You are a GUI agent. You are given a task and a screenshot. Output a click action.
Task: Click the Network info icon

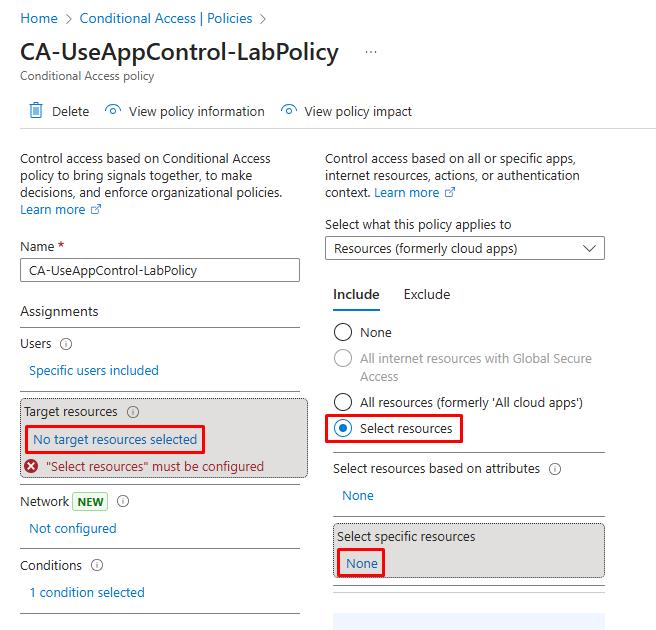click(123, 502)
